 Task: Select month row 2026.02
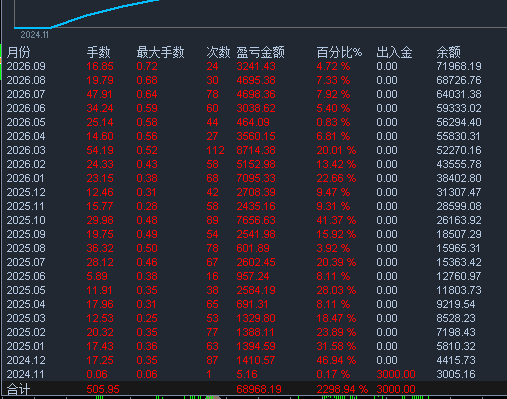point(253,164)
